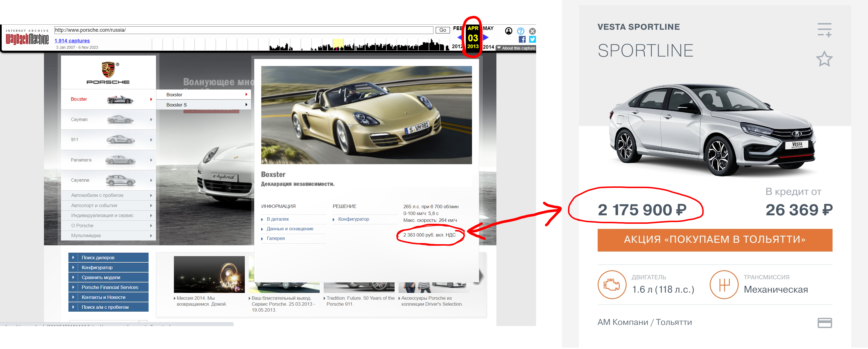
Task: Click the Porsche Financial Services button
Action: pos(108,287)
